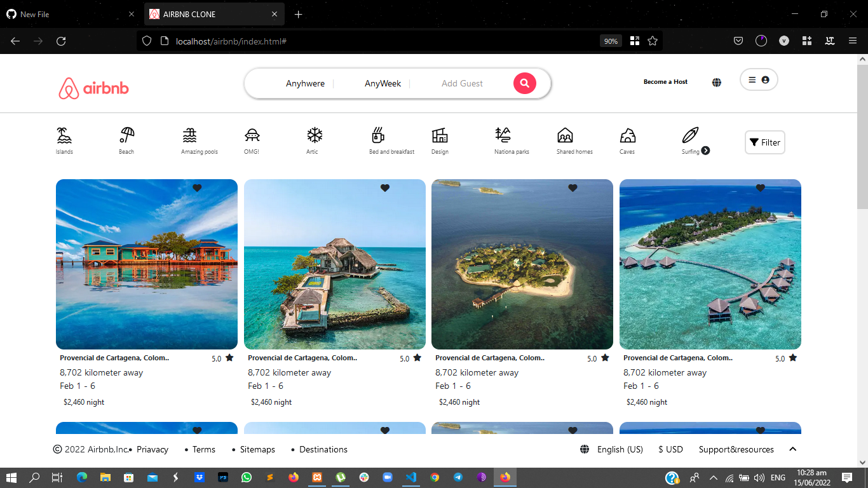Open the Nationa parks category icon
This screenshot has height=488, width=868.
[x=503, y=135]
